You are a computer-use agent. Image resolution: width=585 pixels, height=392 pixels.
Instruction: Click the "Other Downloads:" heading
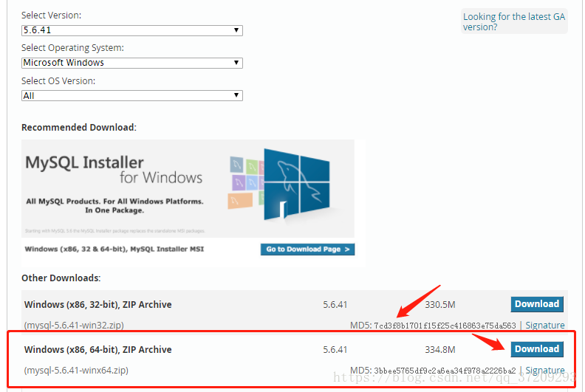point(61,278)
